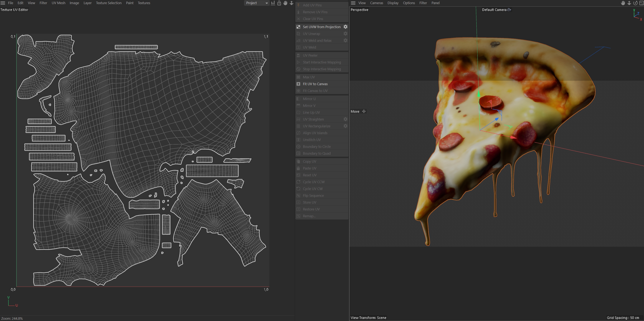Viewport: 644px width, 321px height.
Task: Open the viewport hamburger menu
Action: (353, 3)
